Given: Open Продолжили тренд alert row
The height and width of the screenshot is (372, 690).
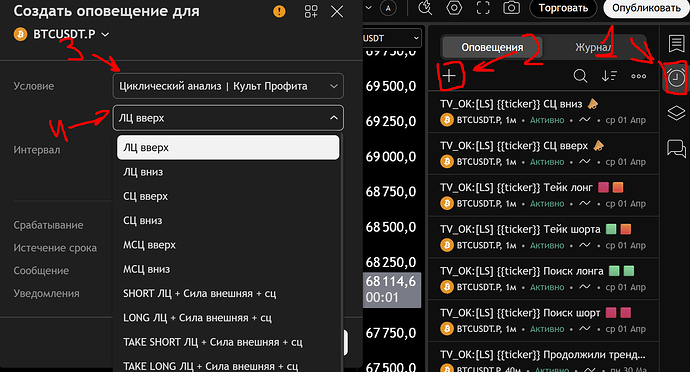Looking at the screenshot, I should coord(543,357).
